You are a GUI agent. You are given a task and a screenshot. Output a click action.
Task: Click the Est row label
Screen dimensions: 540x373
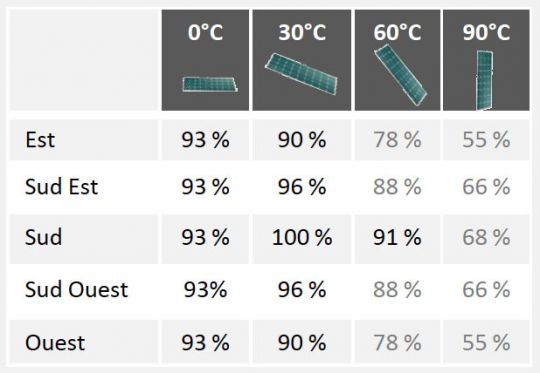(40, 140)
